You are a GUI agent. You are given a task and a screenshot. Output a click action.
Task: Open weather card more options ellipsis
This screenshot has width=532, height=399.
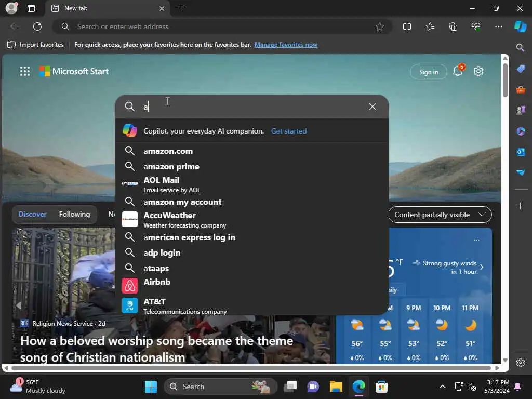[476, 240]
